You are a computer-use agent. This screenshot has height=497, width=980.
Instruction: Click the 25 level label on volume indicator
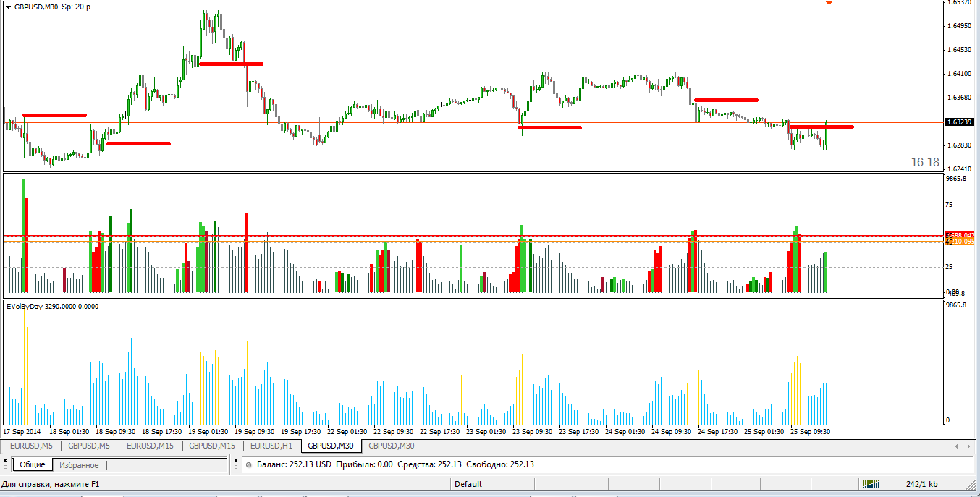tap(950, 268)
